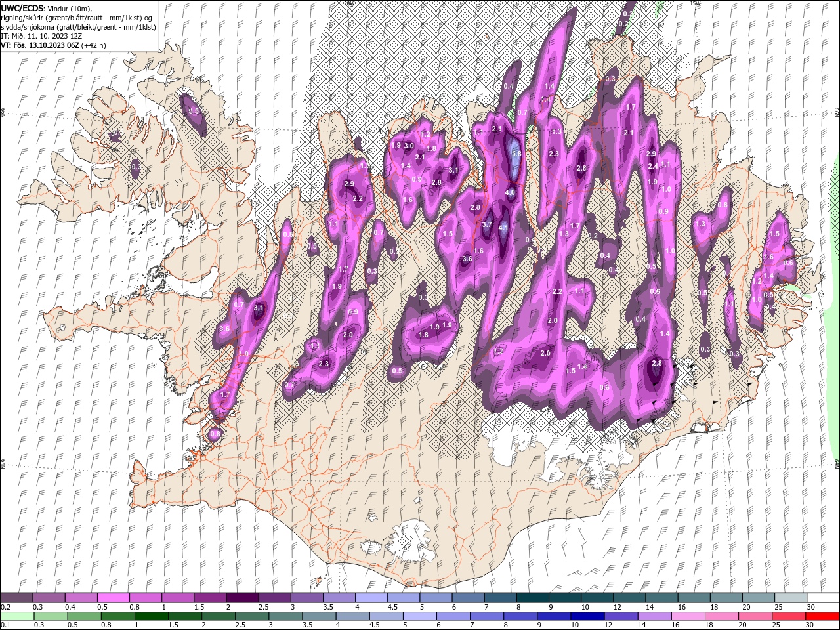840x630 pixels.
Task: Pick the deep navy blue swatch labeled 10 in rain legend
Action: [587, 616]
